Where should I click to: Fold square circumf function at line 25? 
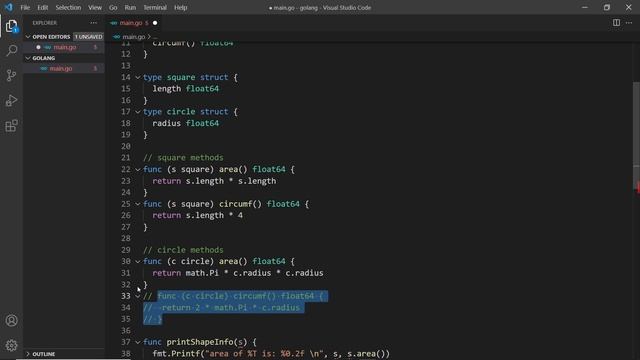pos(138,204)
